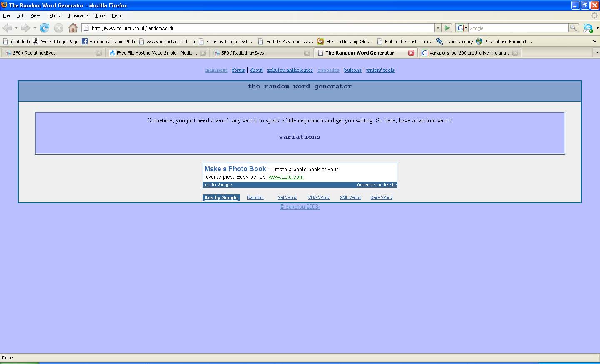Screen dimensions: 600x364
Task: Click the Reload page icon
Action: [45, 28]
